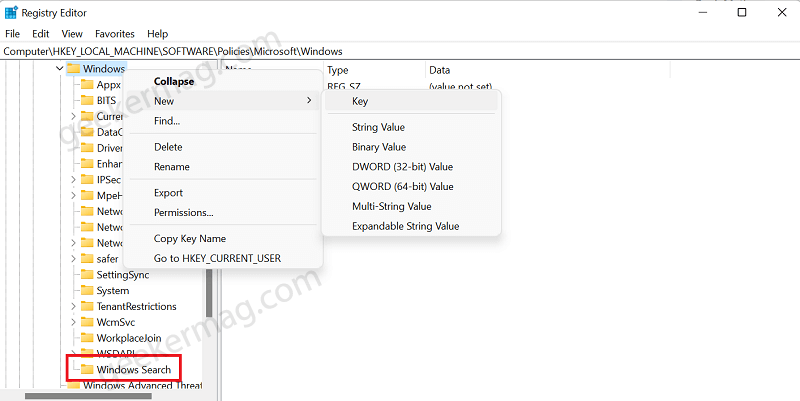This screenshot has width=800, height=401.
Task: Open the Help menu
Action: 157,34
